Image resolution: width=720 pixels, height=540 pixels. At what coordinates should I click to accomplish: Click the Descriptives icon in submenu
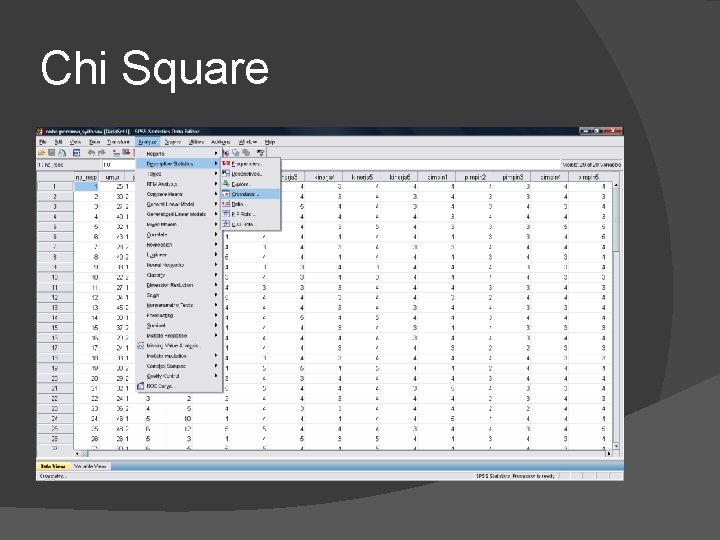pos(226,174)
